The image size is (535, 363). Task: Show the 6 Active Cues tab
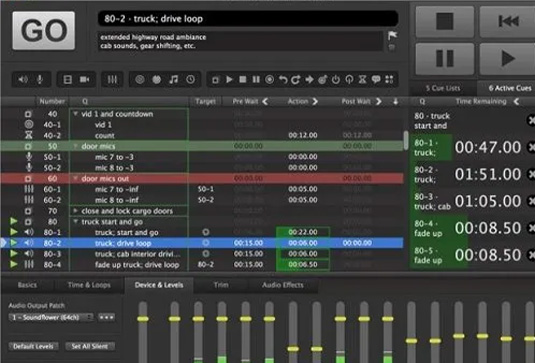507,88
